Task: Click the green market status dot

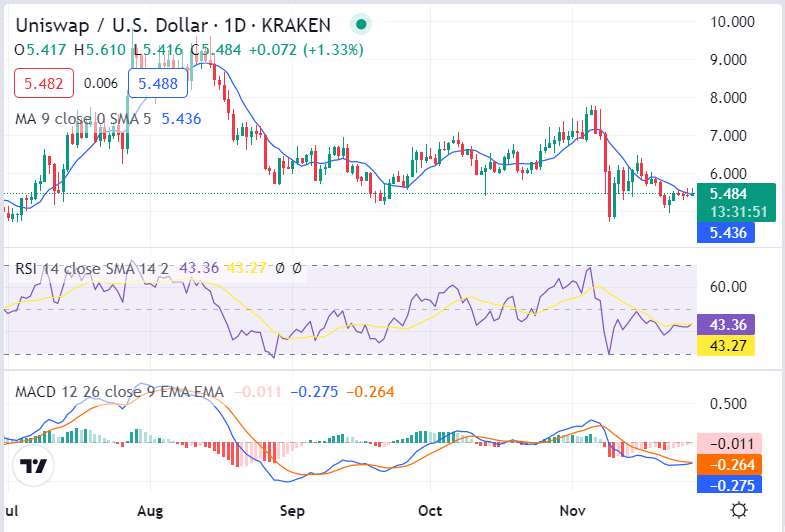Action: tap(361, 24)
